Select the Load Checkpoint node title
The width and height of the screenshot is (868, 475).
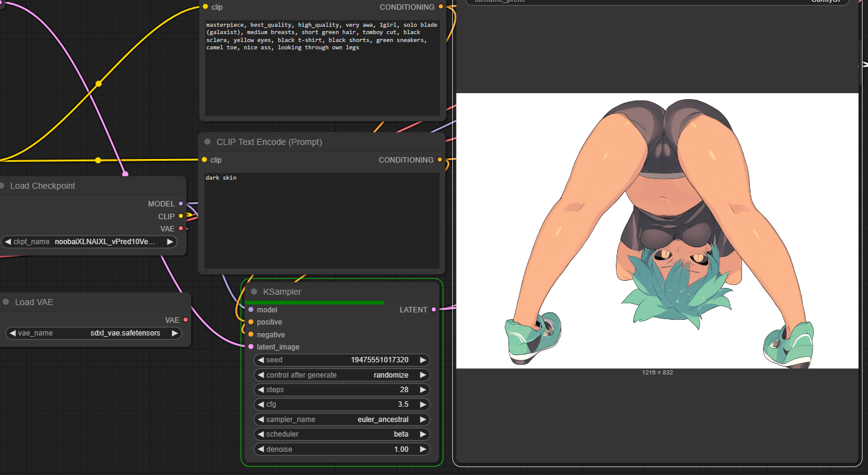tap(43, 186)
